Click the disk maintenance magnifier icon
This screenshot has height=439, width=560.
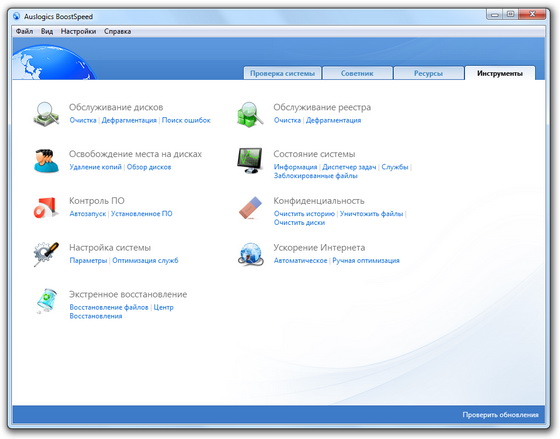tap(46, 114)
